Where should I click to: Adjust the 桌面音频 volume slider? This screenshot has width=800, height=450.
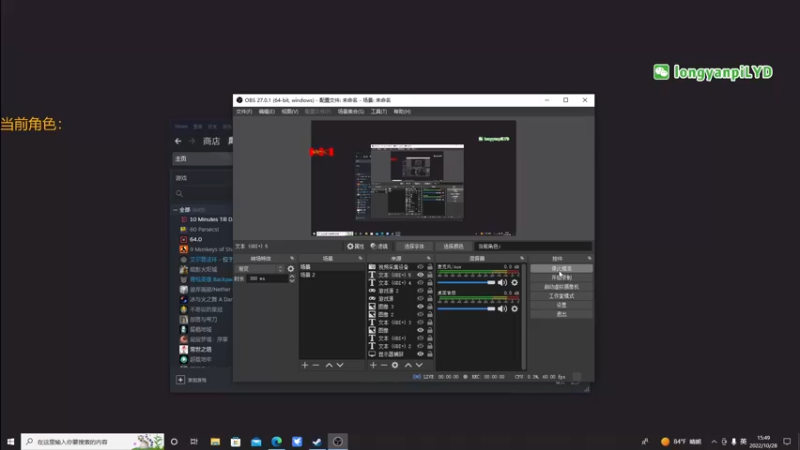coord(466,309)
